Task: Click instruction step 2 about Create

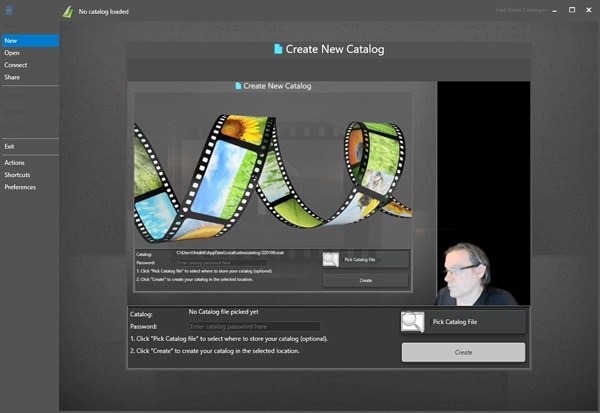Action: [x=215, y=351]
